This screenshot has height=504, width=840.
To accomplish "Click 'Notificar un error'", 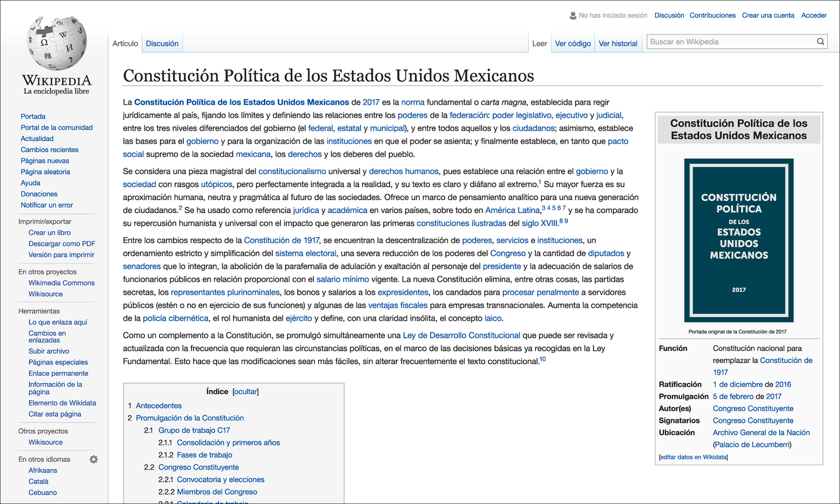I will point(47,205).
